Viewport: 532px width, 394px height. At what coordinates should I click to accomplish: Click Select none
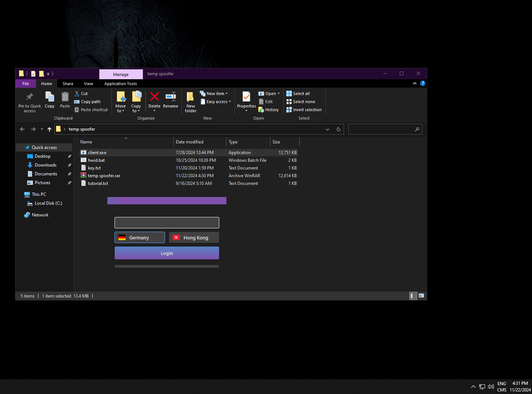point(301,102)
